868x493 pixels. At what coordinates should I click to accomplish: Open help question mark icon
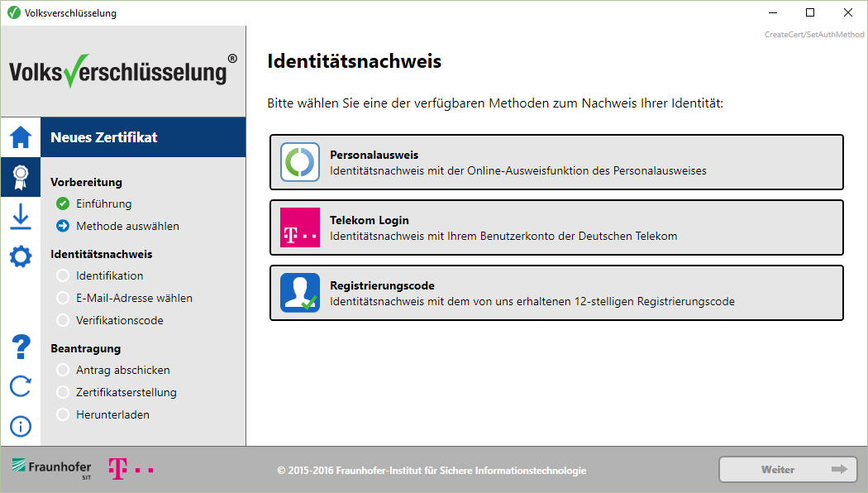click(x=21, y=347)
